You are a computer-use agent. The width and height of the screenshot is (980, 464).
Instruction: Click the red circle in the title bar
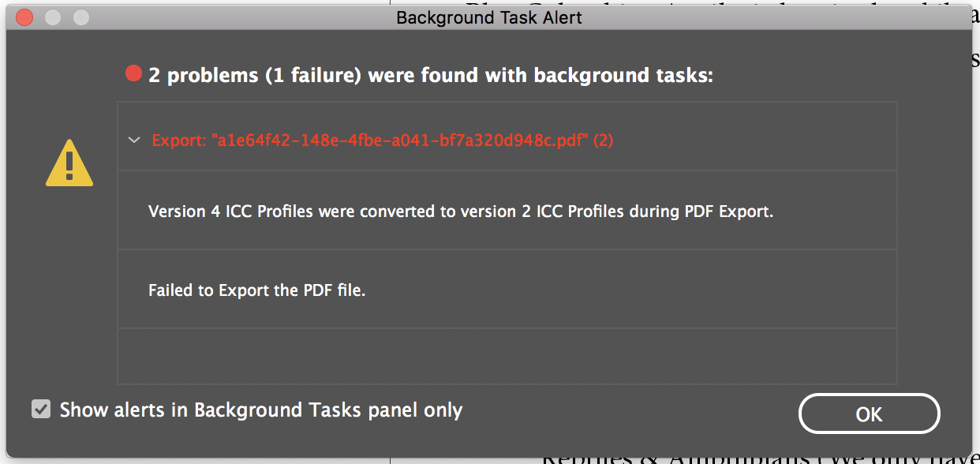click(x=24, y=17)
